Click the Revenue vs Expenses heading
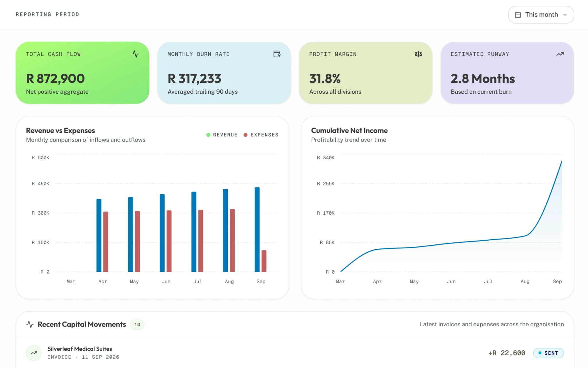Screen dimensions: 588x368 60,131
